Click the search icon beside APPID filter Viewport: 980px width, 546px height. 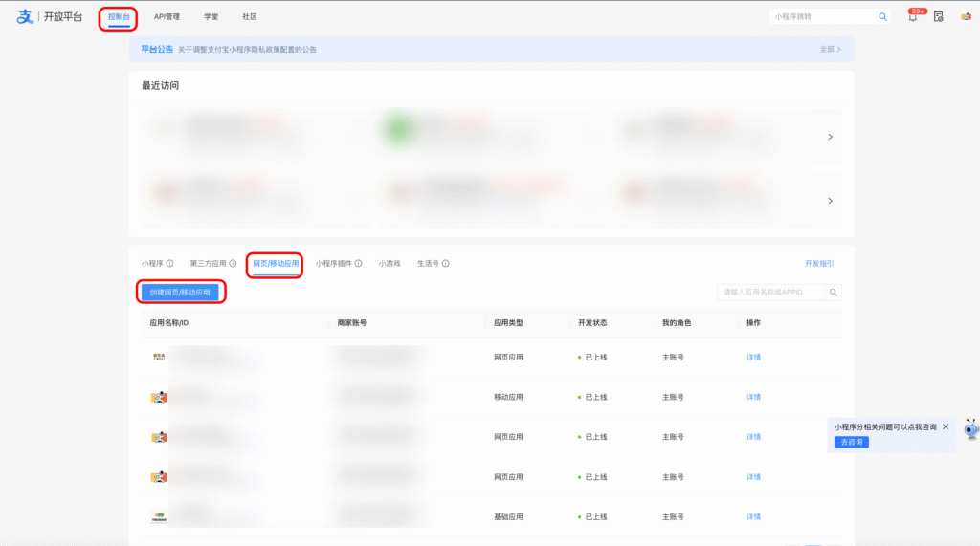834,293
